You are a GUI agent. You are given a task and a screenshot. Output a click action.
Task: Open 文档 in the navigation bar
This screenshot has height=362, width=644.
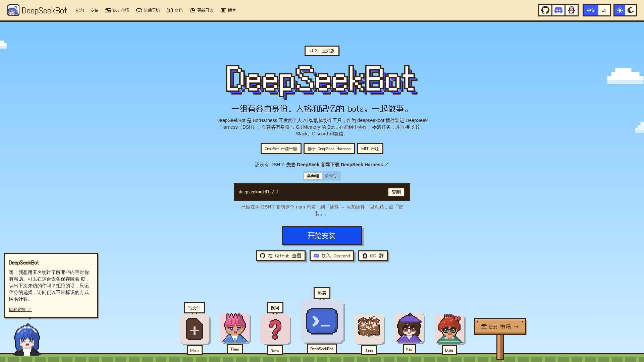pyautogui.click(x=175, y=10)
